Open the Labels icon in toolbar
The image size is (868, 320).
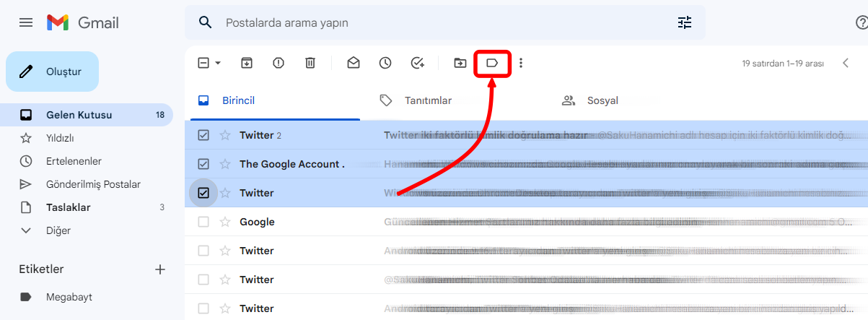[492, 63]
